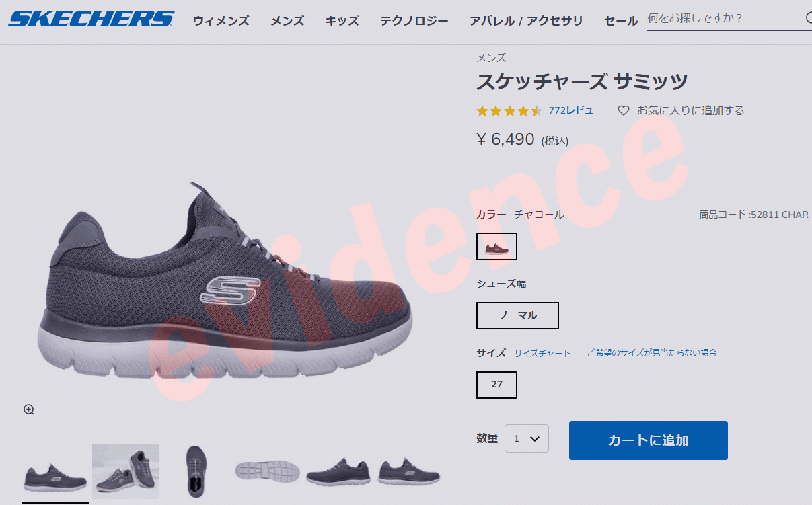This screenshot has height=505, width=812.
Task: Select the charcoal color swatch
Action: tap(496, 247)
